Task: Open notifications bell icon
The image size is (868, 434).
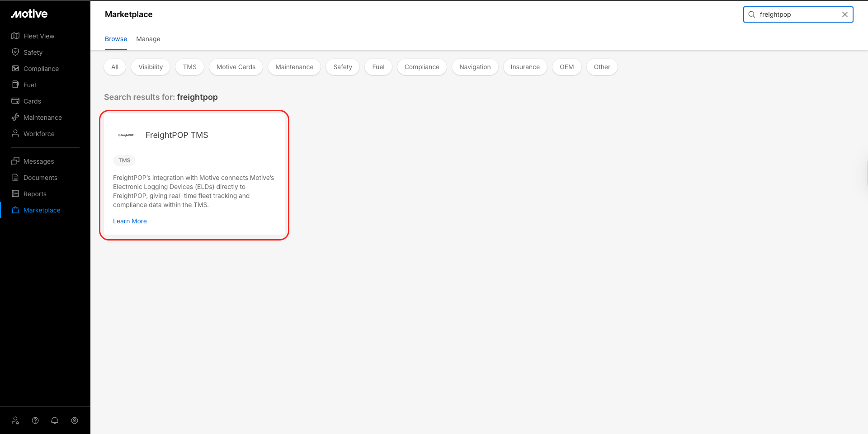Action: click(x=55, y=420)
